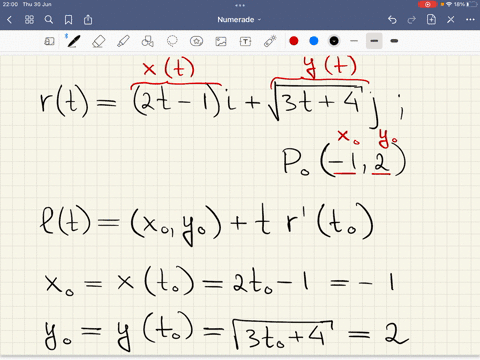Choose the black pen color

pyautogui.click(x=334, y=41)
